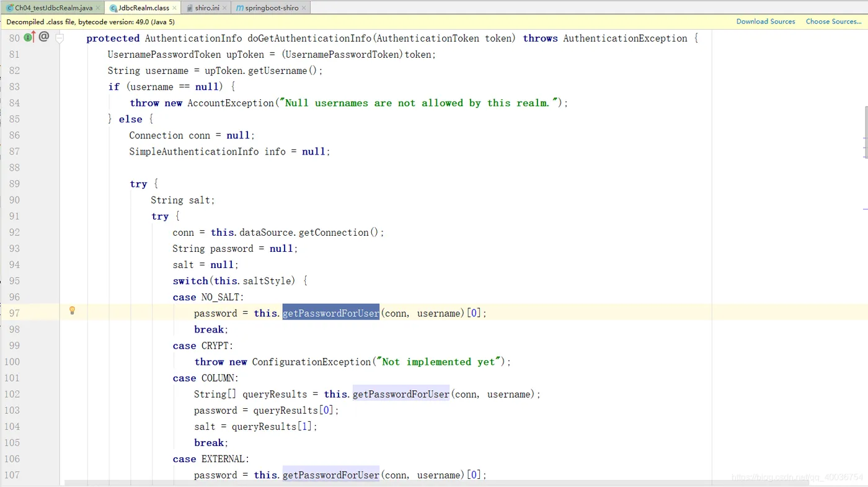Image resolution: width=868 pixels, height=487 pixels.
Task: Click the highlighted getPasswordForUser on line 97
Action: point(330,313)
